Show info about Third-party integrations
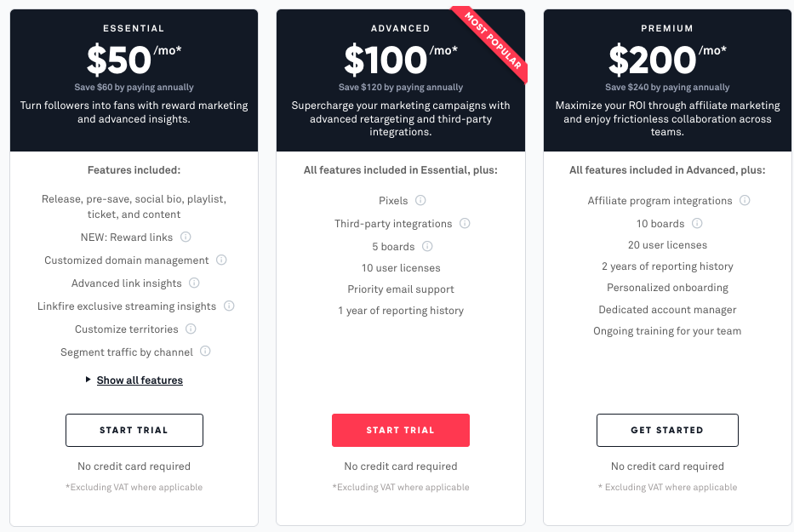The height and width of the screenshot is (532, 794). click(465, 223)
